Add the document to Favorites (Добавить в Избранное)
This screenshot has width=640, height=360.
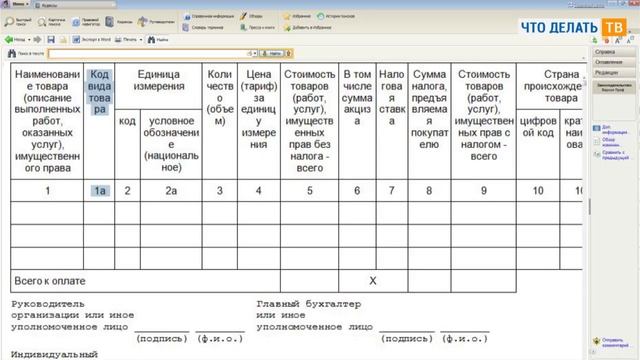[308, 27]
